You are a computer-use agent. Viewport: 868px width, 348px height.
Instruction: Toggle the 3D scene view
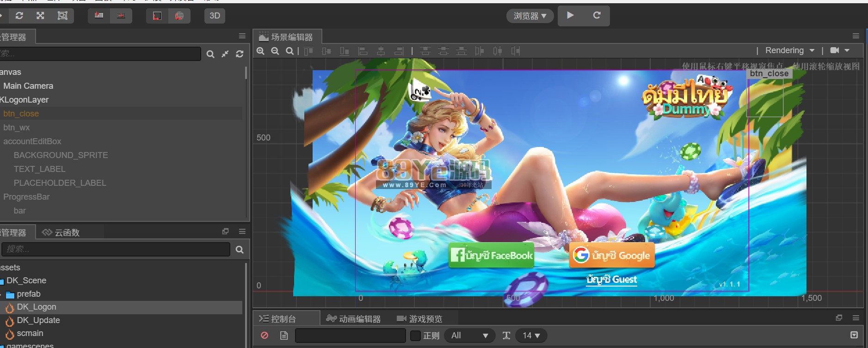click(215, 16)
